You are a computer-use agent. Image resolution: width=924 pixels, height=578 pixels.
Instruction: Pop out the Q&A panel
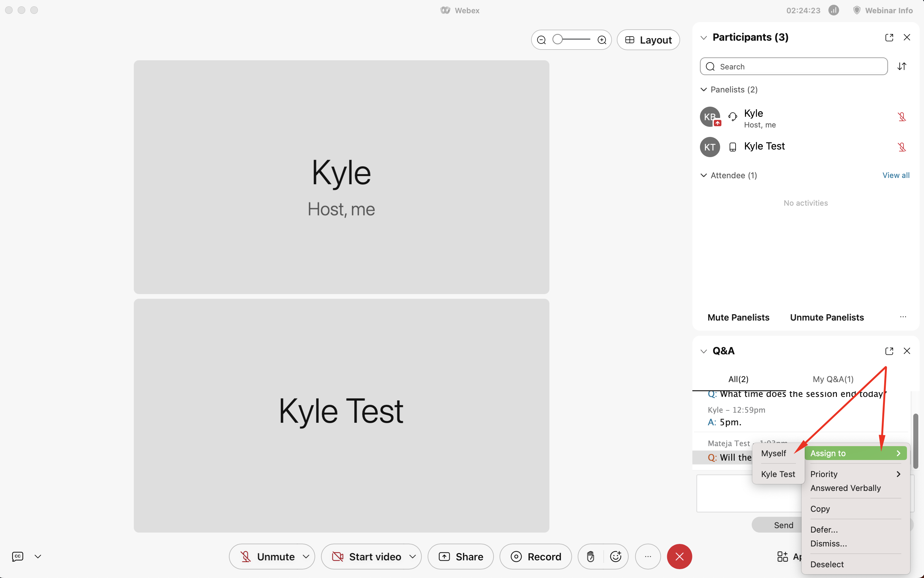(x=889, y=351)
